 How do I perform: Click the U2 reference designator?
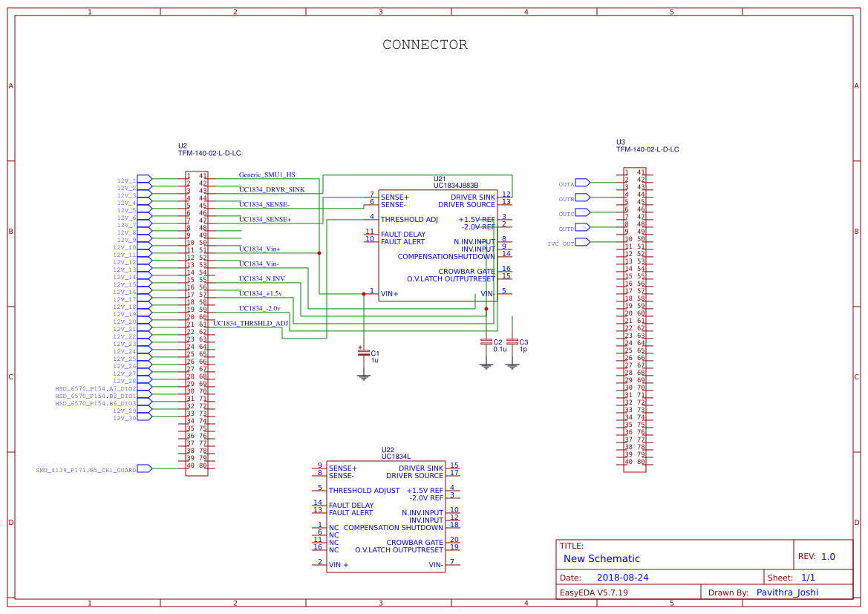(x=183, y=146)
